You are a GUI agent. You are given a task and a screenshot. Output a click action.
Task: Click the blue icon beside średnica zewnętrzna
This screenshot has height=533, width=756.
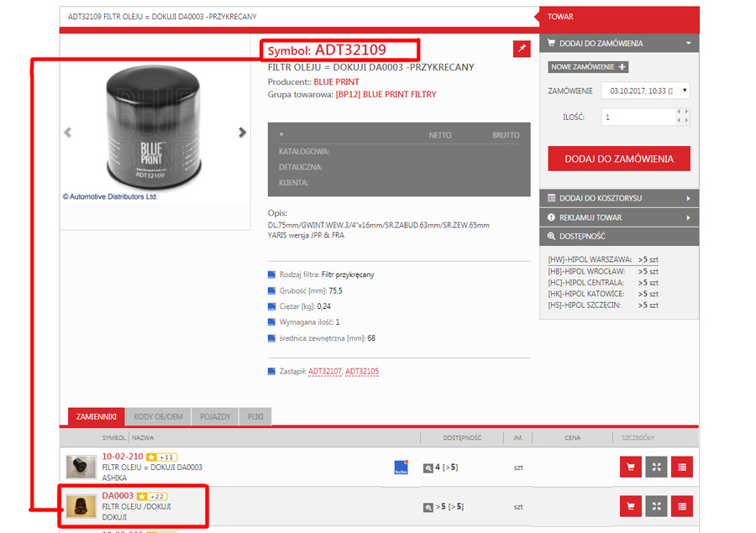(271, 338)
